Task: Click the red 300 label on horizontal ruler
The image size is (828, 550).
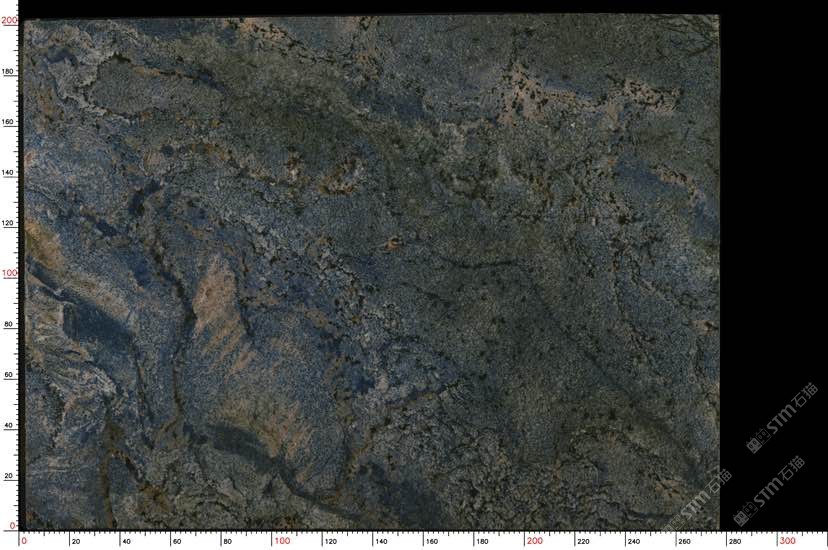Action: point(789,541)
